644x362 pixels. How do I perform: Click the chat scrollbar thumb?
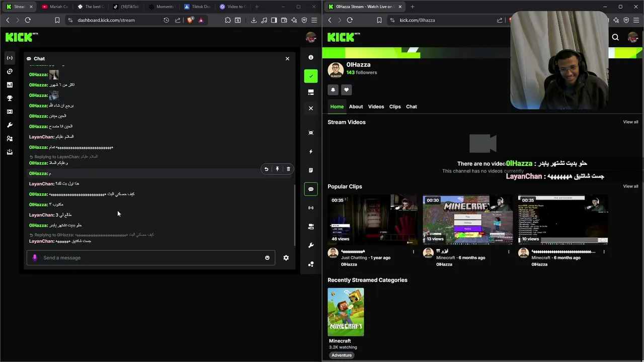coord(294,215)
